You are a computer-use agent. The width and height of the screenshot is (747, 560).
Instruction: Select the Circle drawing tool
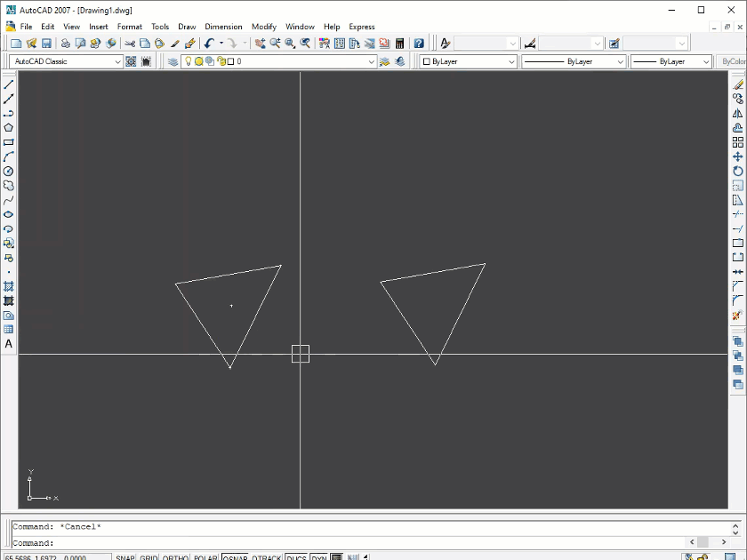(9, 171)
